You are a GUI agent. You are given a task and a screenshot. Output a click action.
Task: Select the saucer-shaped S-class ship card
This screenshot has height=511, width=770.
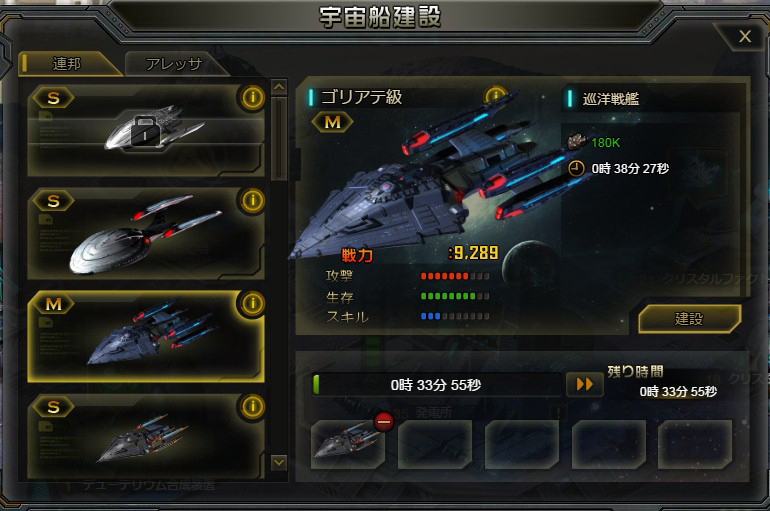pos(146,234)
